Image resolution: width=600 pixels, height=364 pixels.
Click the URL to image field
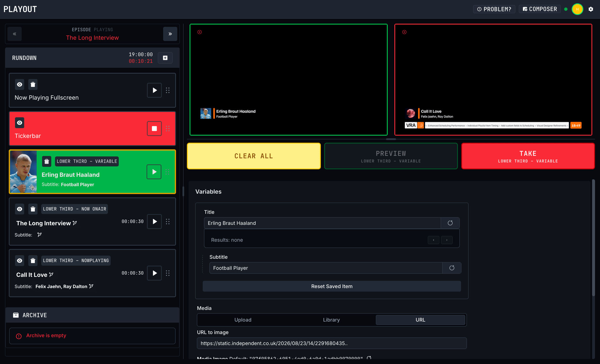332,343
